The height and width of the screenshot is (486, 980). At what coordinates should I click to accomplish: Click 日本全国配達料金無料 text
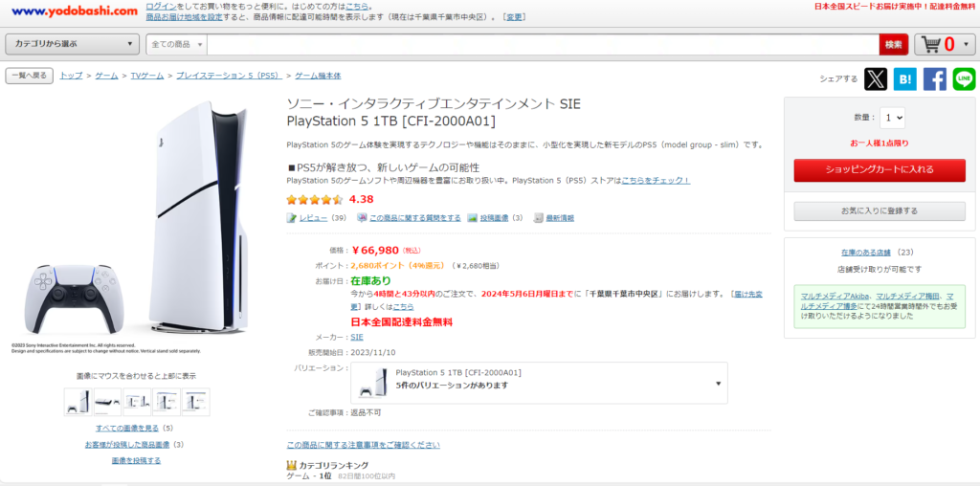coord(401,322)
